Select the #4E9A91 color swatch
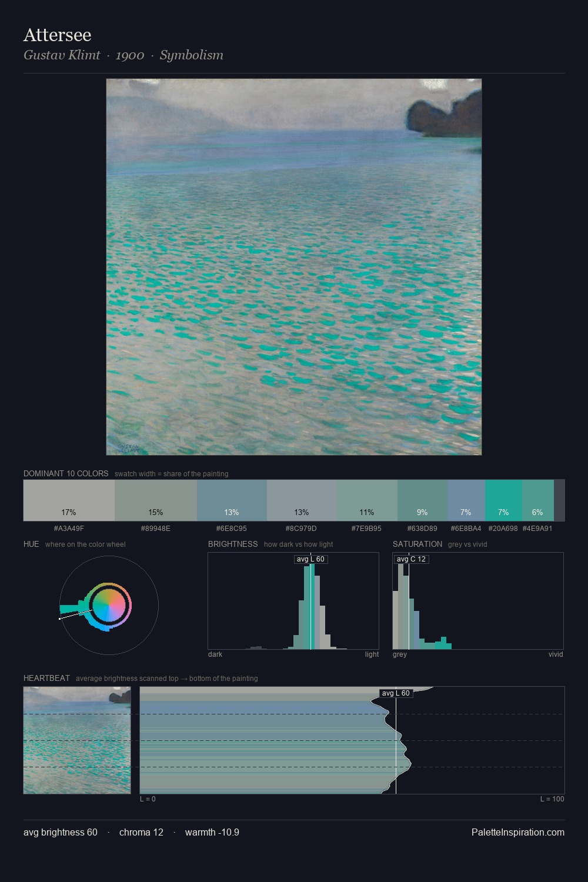The width and height of the screenshot is (588, 882). coord(538,500)
